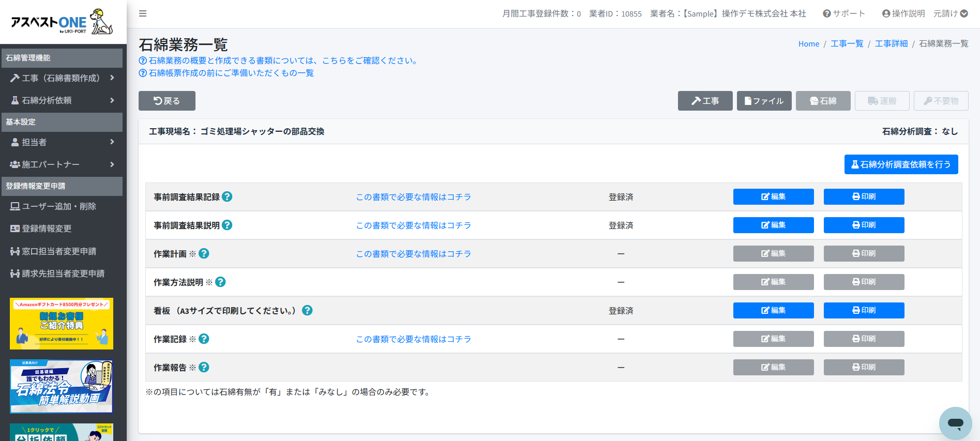Expand 石綿分析依頼 sidebar menu
This screenshot has width=980, height=441.
click(x=62, y=100)
